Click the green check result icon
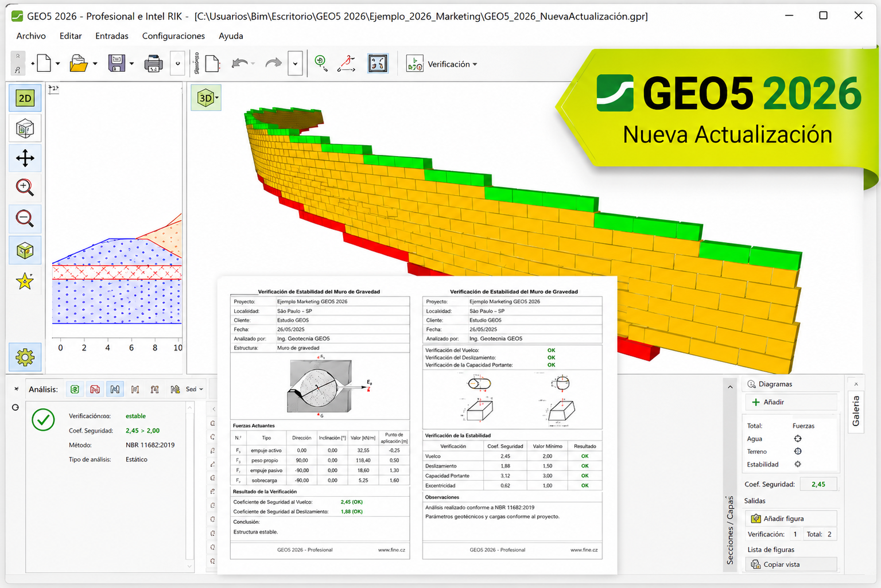The image size is (881, 588). point(43,420)
